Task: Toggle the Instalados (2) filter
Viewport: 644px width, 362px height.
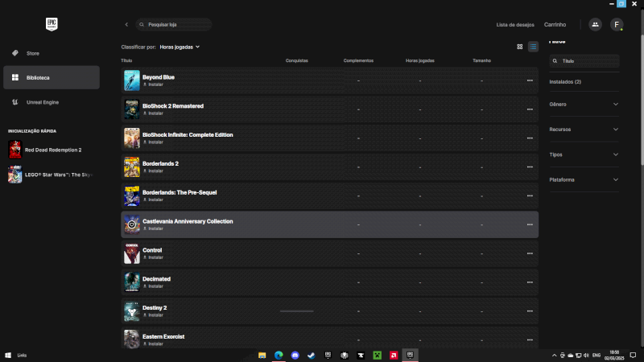Action: tap(565, 81)
